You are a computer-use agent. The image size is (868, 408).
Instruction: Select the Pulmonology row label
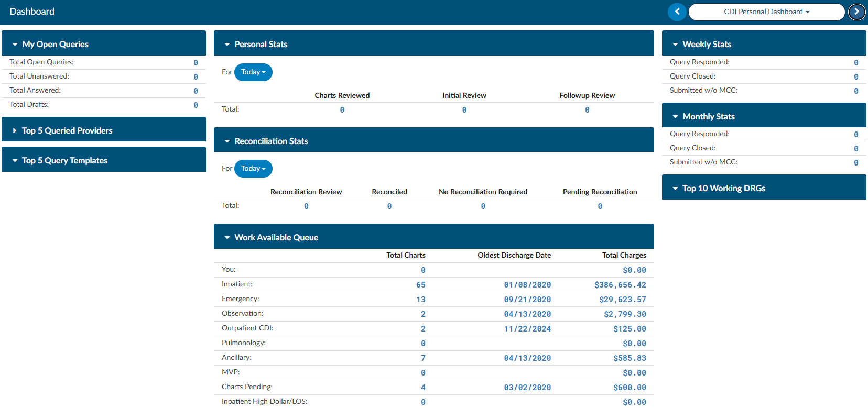[244, 343]
